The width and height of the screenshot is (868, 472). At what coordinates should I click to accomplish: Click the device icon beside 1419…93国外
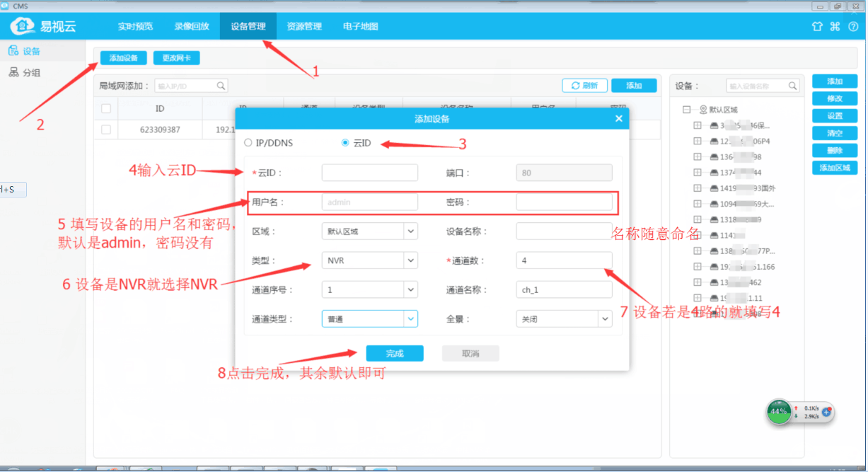coord(714,188)
